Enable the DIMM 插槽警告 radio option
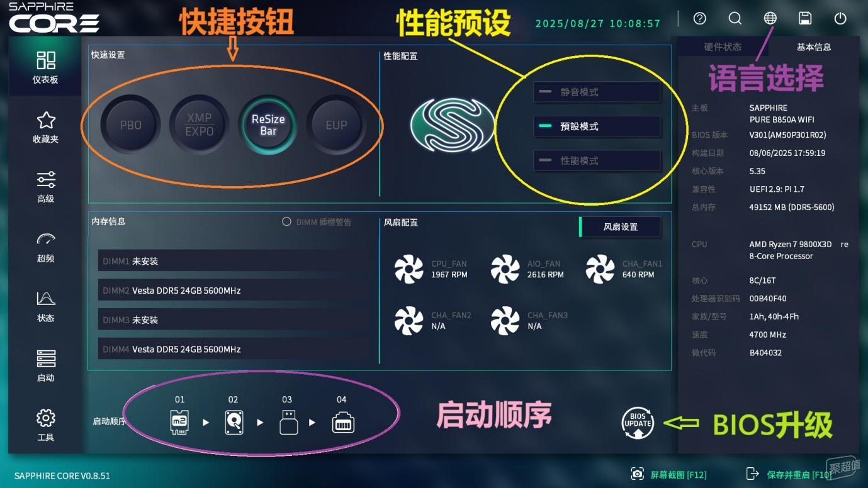 (x=286, y=222)
